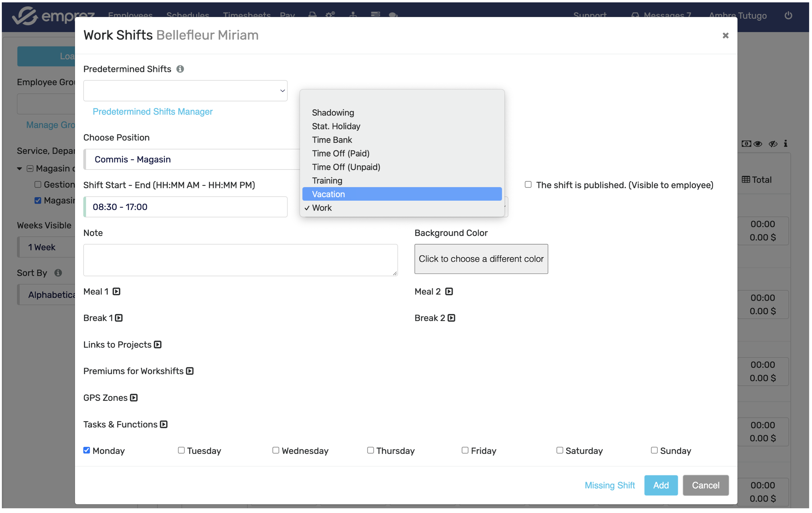Viewport: 812px width, 513px height.
Task: Expand the Meal 2 section arrow
Action: (x=449, y=291)
